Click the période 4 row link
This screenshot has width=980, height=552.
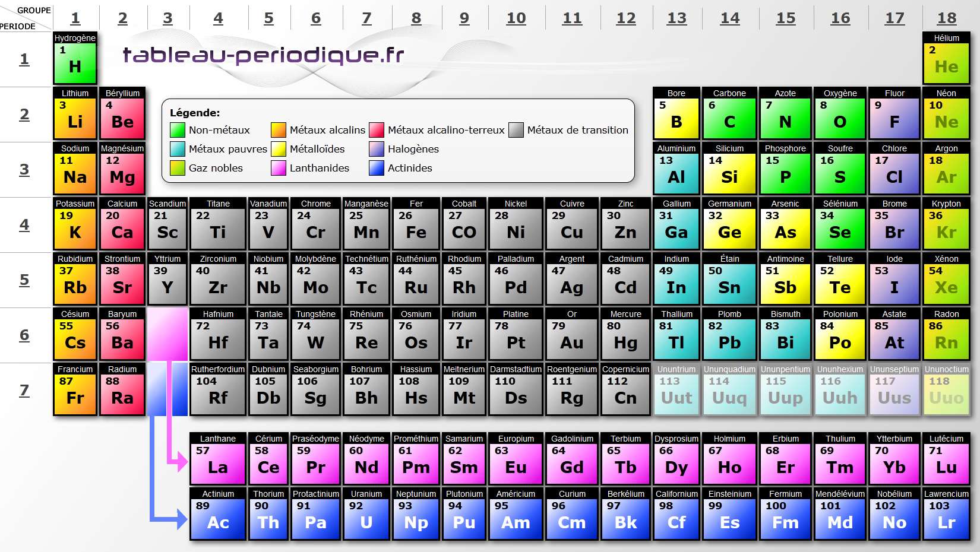tap(24, 225)
